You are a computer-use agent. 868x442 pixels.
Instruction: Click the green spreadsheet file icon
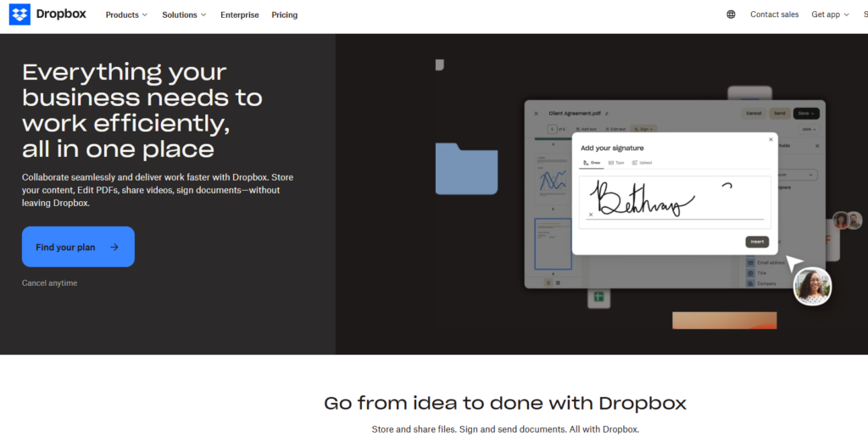598,297
